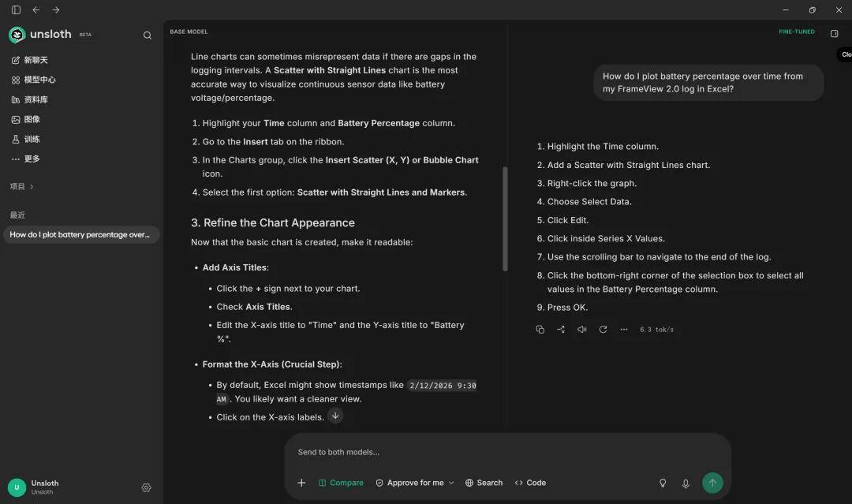Open search with the magnifier icon
Viewport: 852px width, 504px height.
pos(148,35)
